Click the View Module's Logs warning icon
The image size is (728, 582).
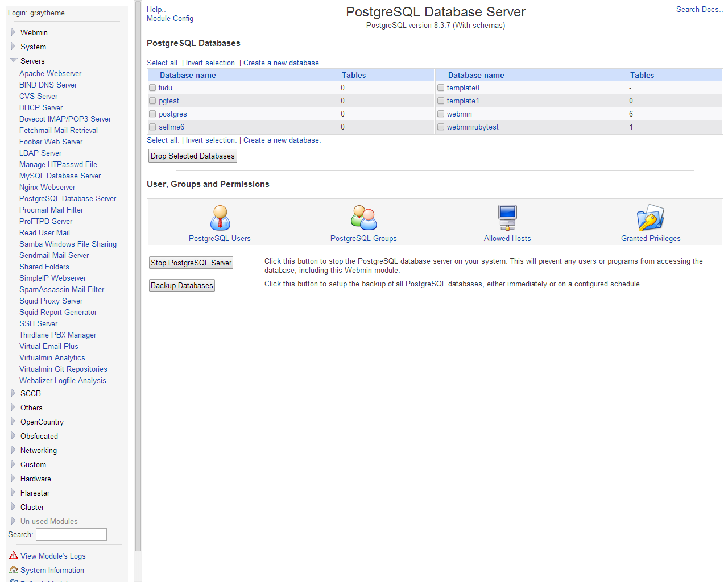[14, 556]
